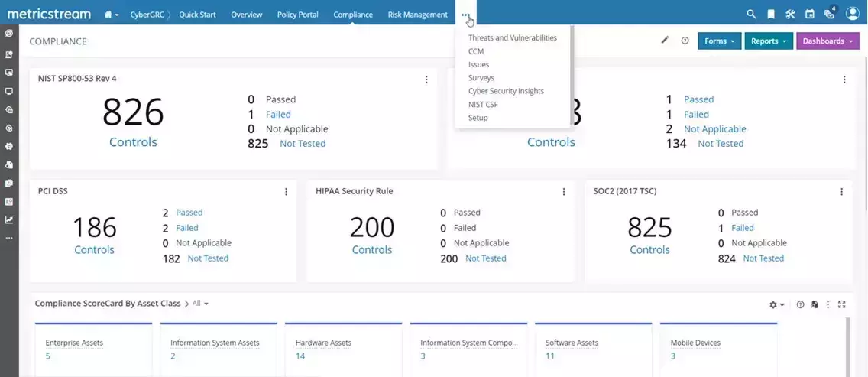The height and width of the screenshot is (377, 868).
Task: Open the home icon dropdown
Action: click(112, 15)
